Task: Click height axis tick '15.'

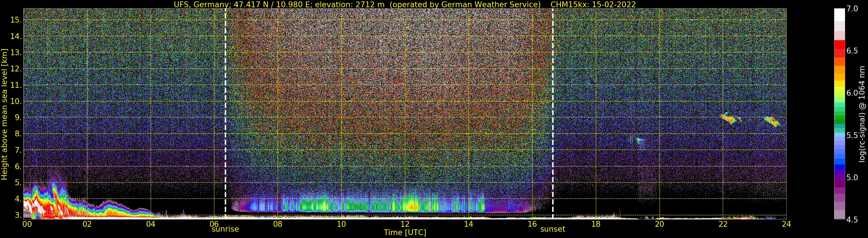Action: [16, 20]
